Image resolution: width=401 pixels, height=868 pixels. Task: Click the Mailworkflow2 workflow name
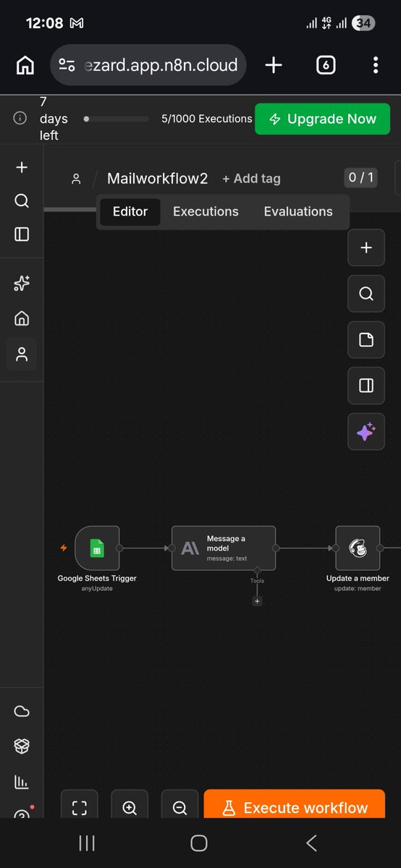pyautogui.click(x=158, y=179)
